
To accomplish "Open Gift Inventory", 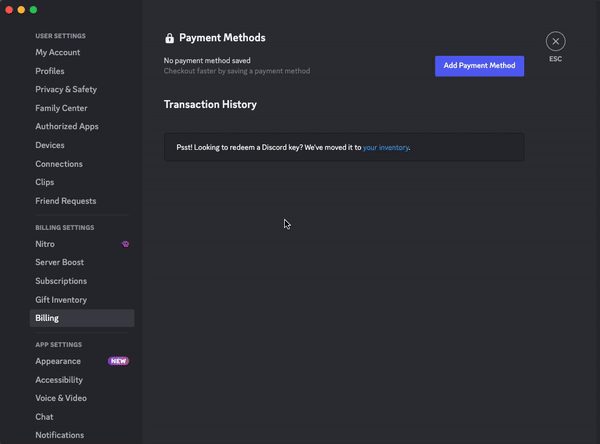I will coord(61,300).
